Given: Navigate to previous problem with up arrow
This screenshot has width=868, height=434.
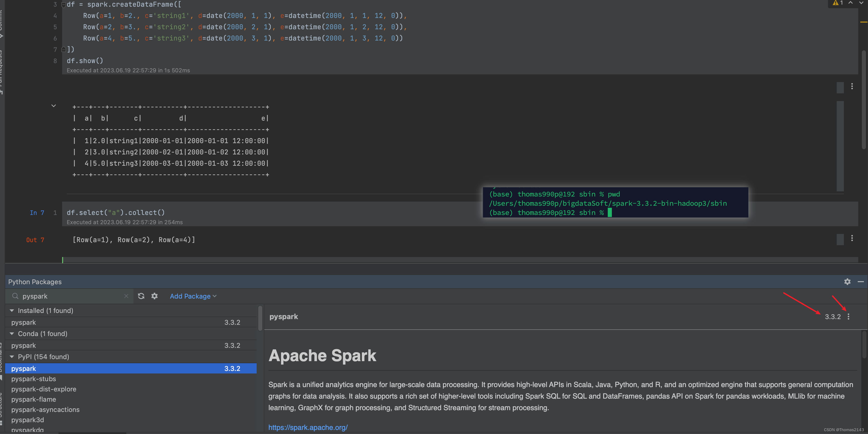Looking at the screenshot, I should [x=851, y=3].
